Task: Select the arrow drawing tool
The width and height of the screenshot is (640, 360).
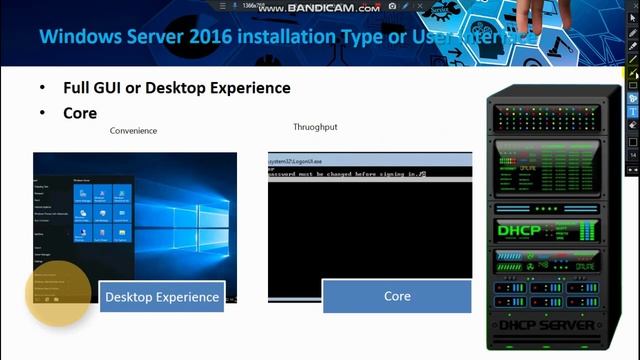Action: [633, 73]
